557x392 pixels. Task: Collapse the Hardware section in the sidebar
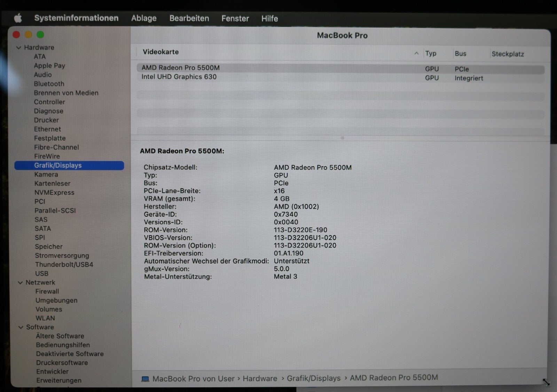[19, 47]
